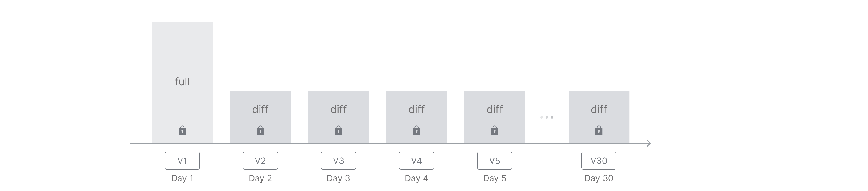
Task: Click the lock icon above V4
Action: (x=416, y=130)
